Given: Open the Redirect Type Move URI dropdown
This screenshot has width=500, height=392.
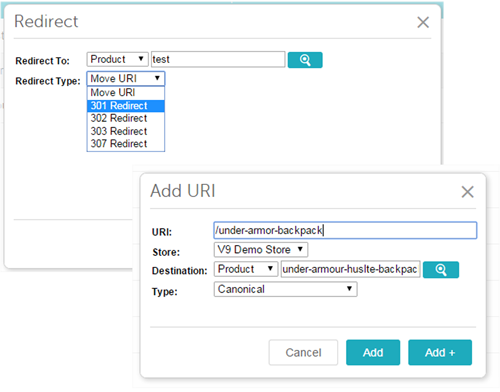Looking at the screenshot, I should (126, 79).
